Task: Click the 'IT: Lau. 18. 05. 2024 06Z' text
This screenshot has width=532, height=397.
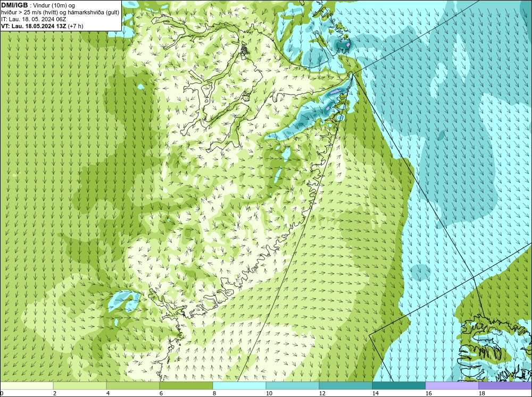Action: (34, 19)
